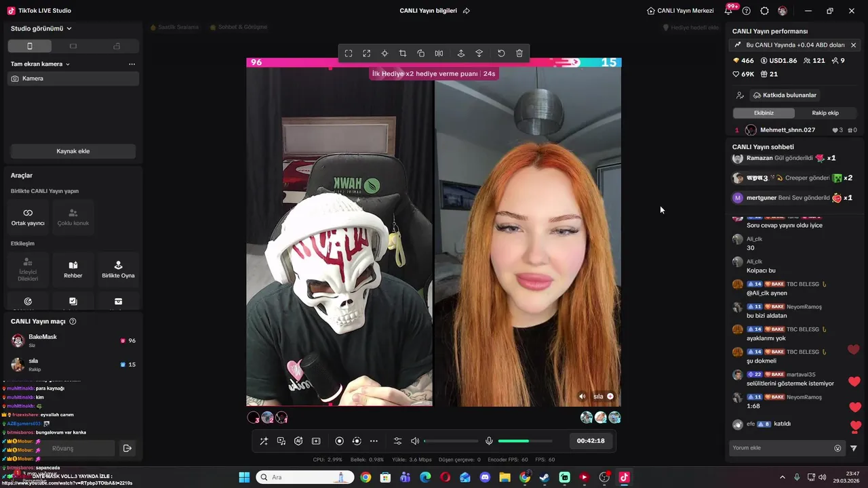
Task: Open the three-dot more options in the bottom bar
Action: click(x=374, y=441)
